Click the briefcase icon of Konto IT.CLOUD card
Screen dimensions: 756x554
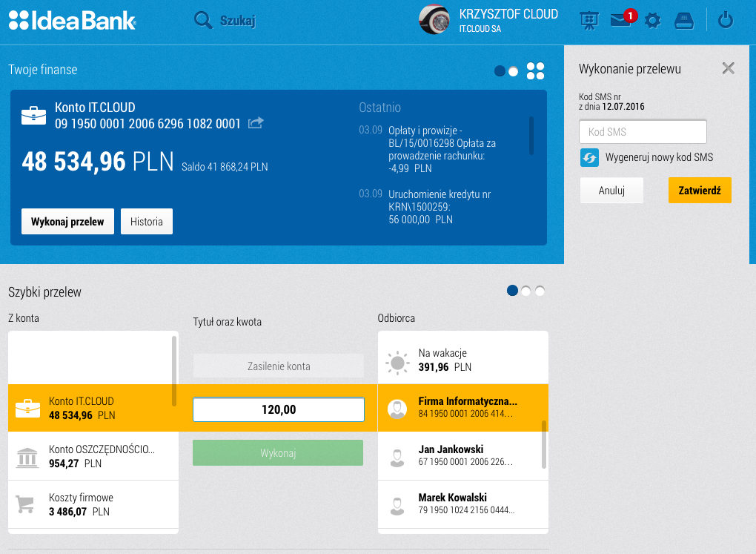pyautogui.click(x=34, y=116)
